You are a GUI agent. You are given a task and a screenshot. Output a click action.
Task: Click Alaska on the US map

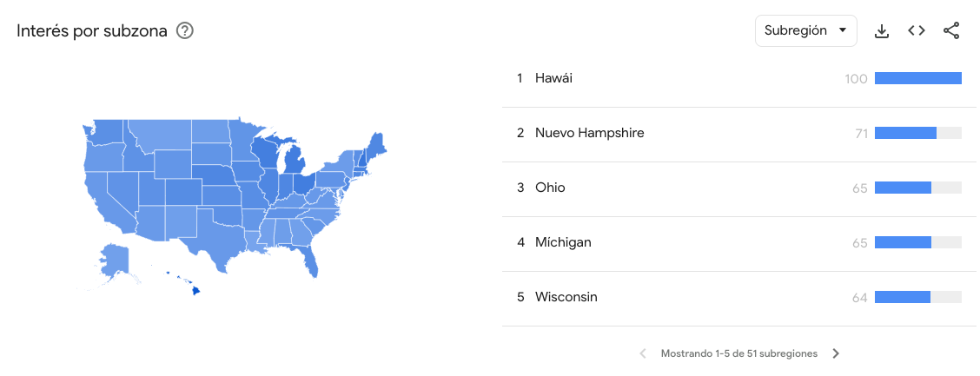point(115,261)
